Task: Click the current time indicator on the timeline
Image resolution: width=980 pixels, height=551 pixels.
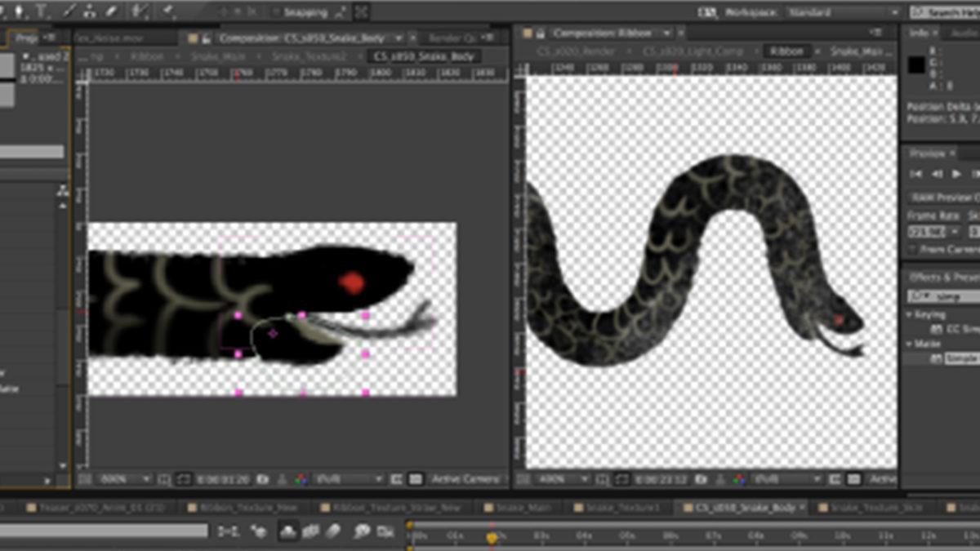Action: coord(492,537)
